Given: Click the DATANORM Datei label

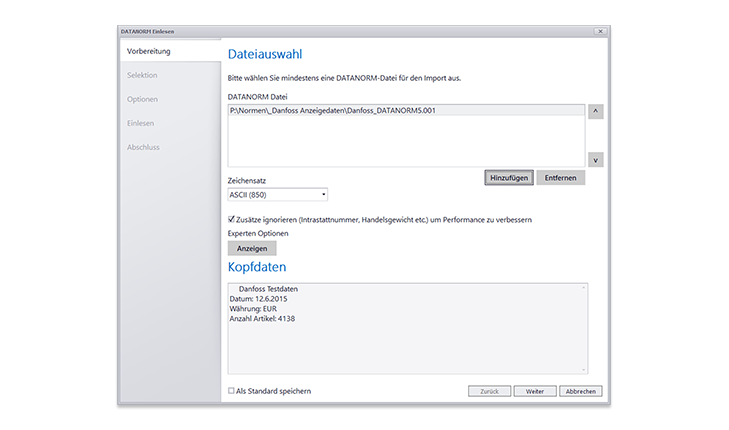Looking at the screenshot, I should pyautogui.click(x=258, y=97).
